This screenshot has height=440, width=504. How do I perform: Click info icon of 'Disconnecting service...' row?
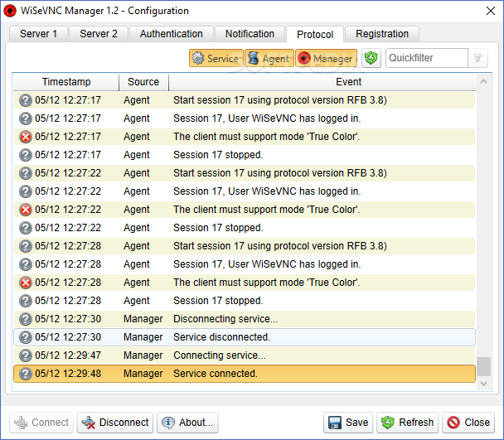(26, 319)
